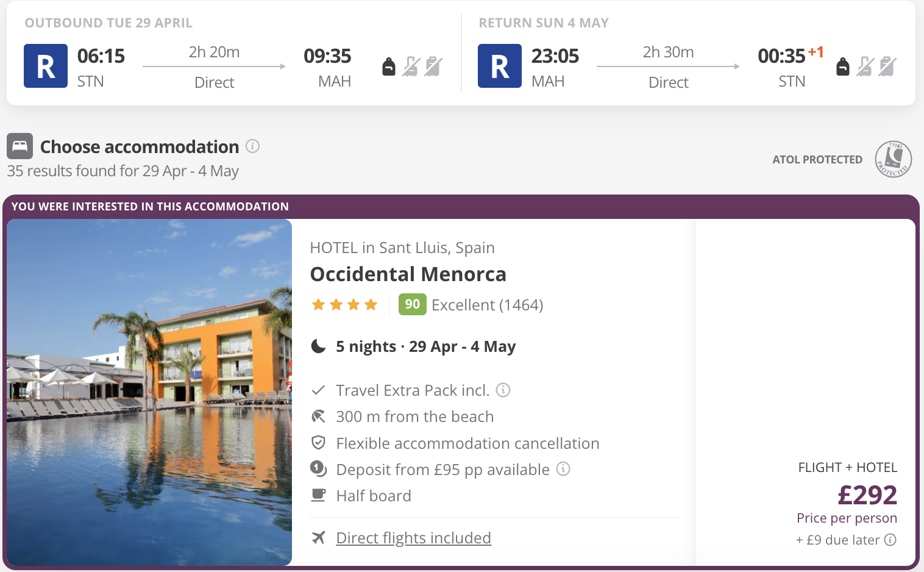Open info icon next to Choose accommodation

(x=252, y=146)
